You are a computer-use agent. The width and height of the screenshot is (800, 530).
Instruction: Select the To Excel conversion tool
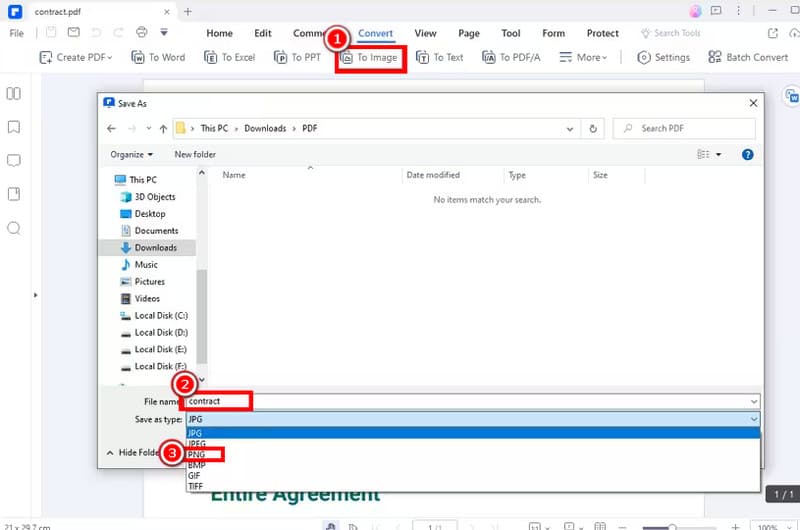(x=230, y=58)
